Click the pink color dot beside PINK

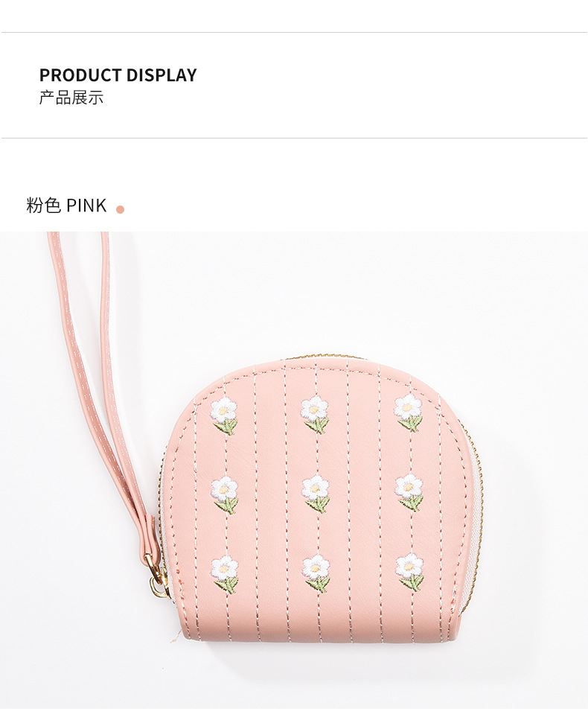pos(121,209)
